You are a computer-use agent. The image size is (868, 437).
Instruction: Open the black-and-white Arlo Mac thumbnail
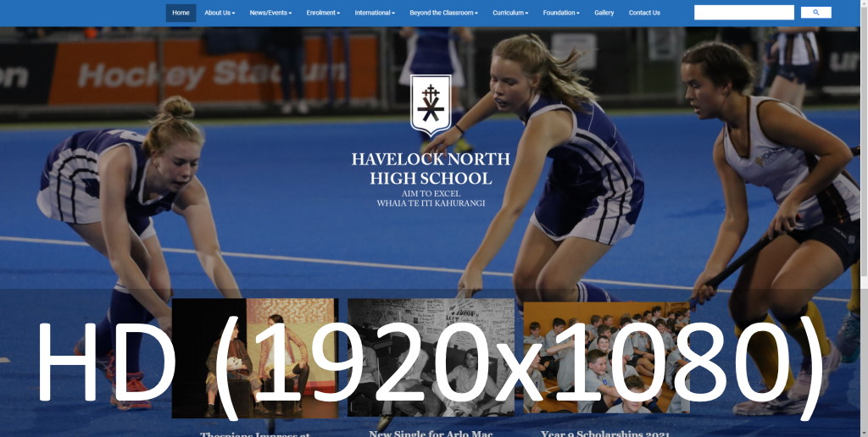click(431, 357)
